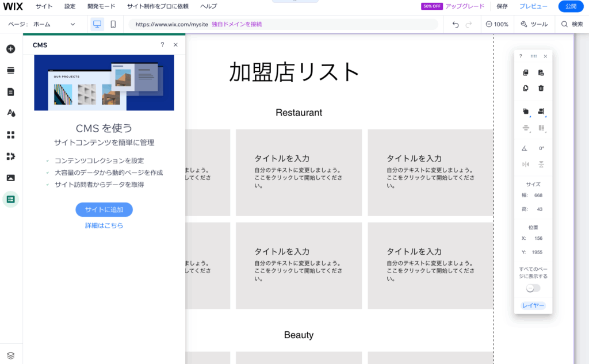This screenshot has width=589, height=364.
Task: Delete the selected element via the trash icon
Action: click(x=541, y=89)
